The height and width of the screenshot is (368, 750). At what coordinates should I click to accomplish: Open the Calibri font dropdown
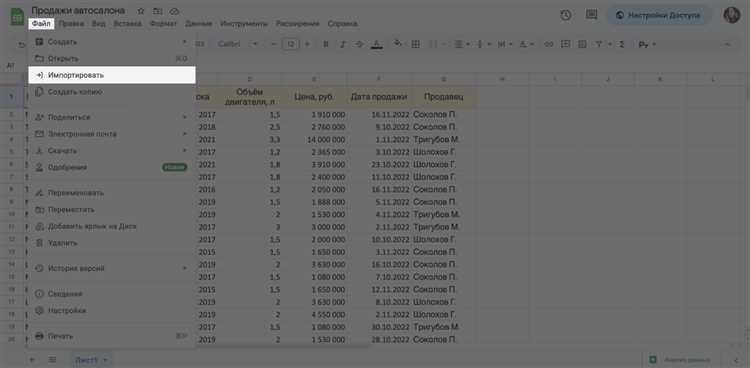tap(238, 44)
